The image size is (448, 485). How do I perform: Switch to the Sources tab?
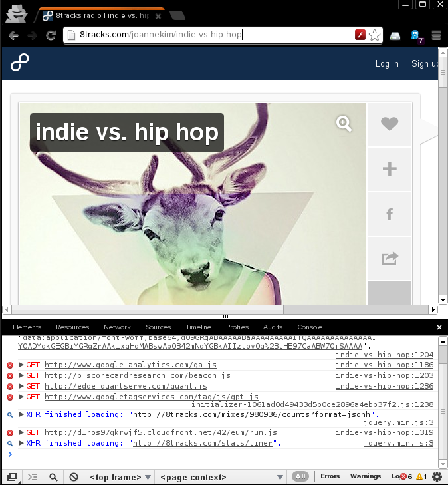(158, 327)
